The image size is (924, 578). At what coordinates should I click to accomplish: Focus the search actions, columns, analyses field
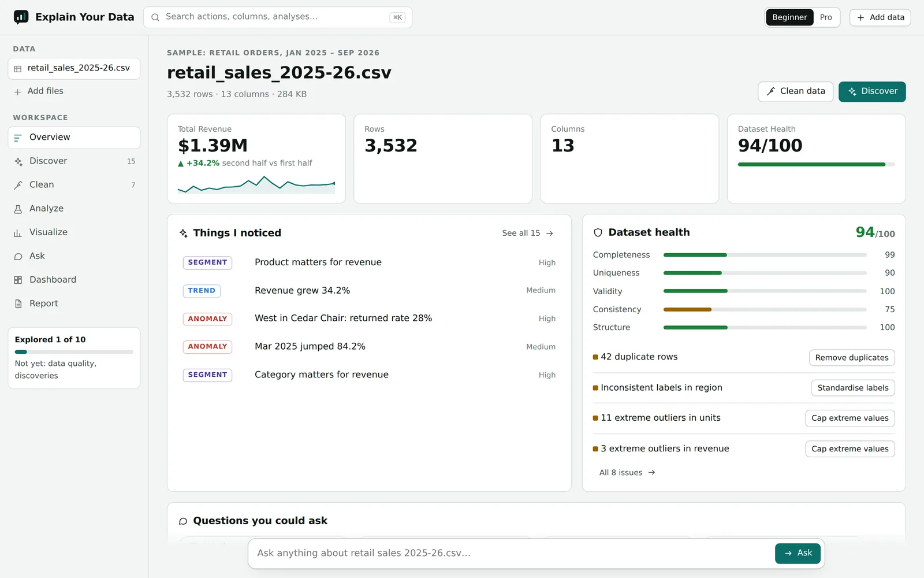point(277,17)
